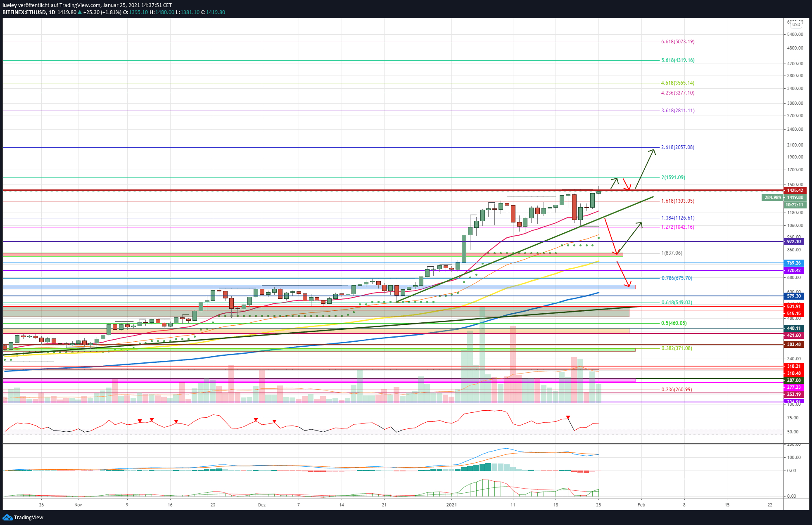Click the countdown timer 10:22:11
The height and width of the screenshot is (525, 812).
[795, 205]
